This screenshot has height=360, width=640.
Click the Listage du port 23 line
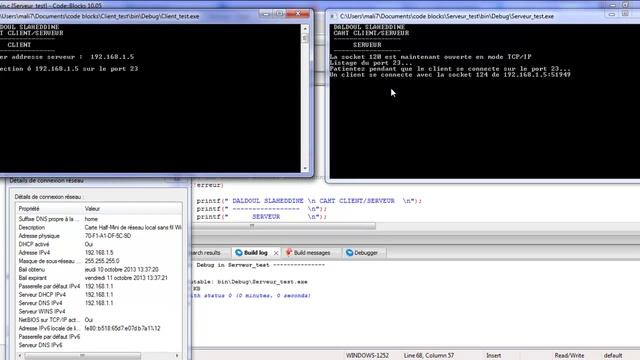(371, 63)
